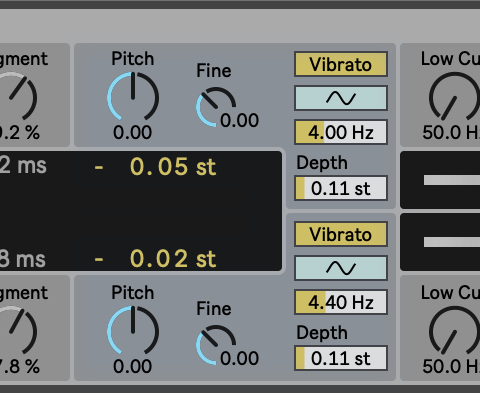Toggle the upper Vibrato button

click(341, 64)
